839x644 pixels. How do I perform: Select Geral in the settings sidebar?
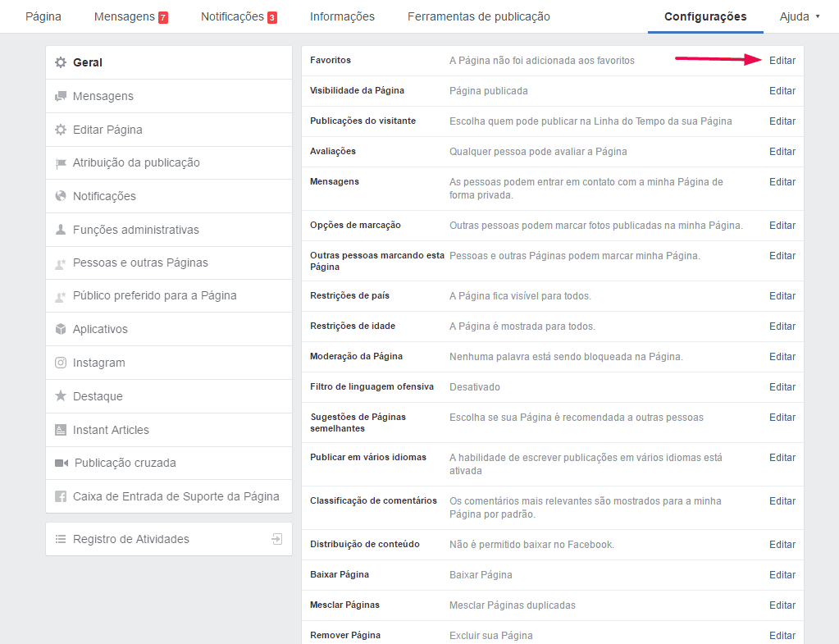tap(169, 62)
